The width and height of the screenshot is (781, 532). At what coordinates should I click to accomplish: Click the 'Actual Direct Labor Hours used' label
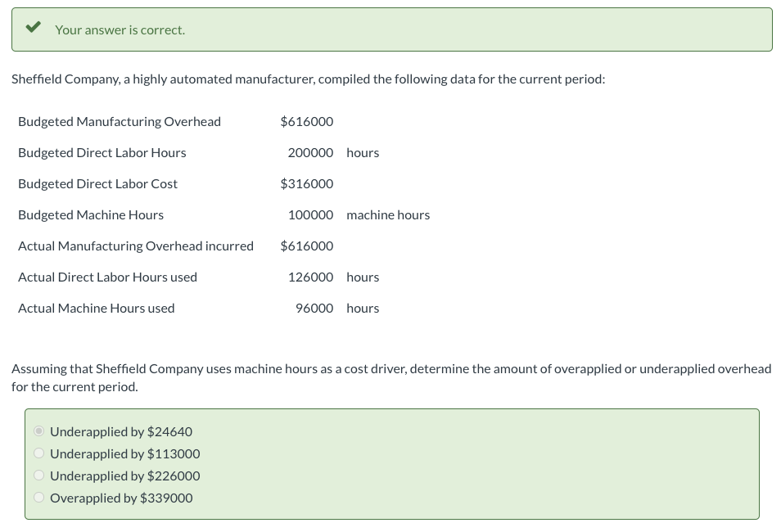[107, 277]
